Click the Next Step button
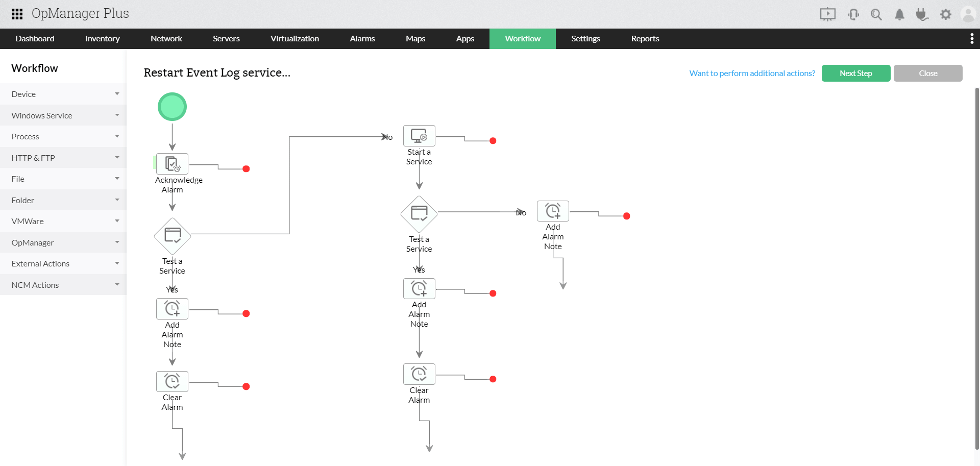The image size is (980, 466). tap(856, 73)
